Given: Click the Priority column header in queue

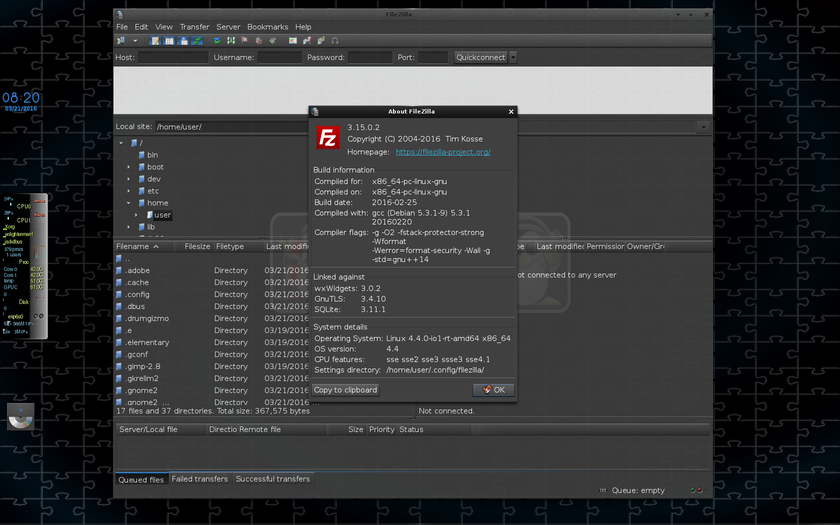Looking at the screenshot, I should pyautogui.click(x=381, y=430).
